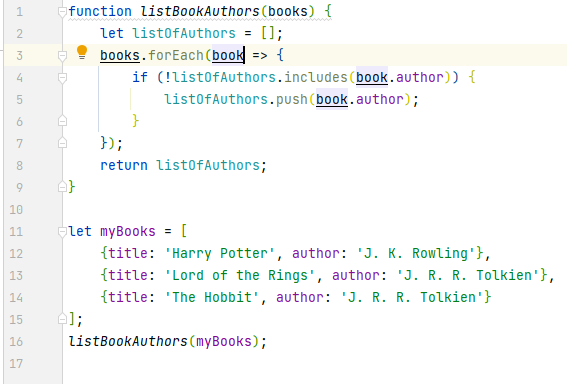
Task: Click 'push' on line 5
Action: click(x=292, y=99)
